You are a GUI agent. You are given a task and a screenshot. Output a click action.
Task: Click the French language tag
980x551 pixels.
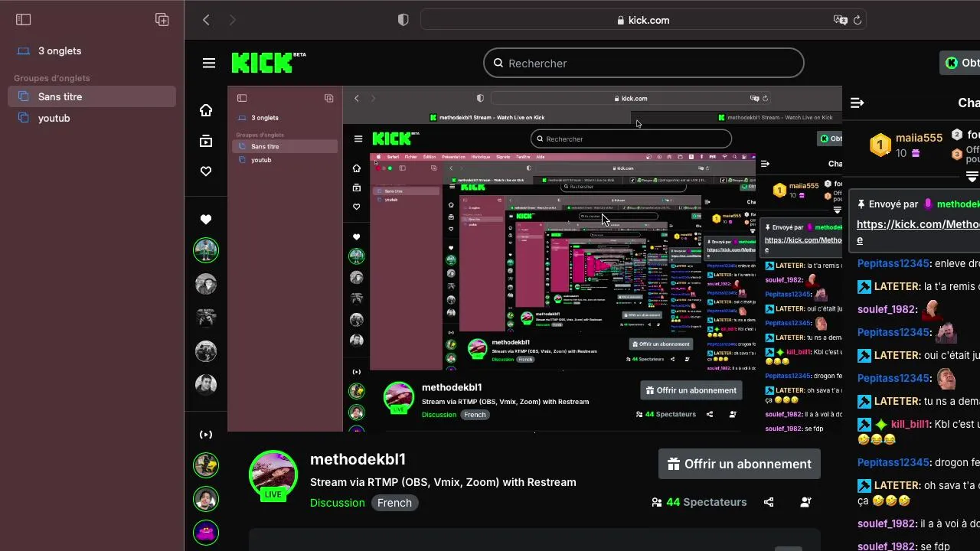395,503
